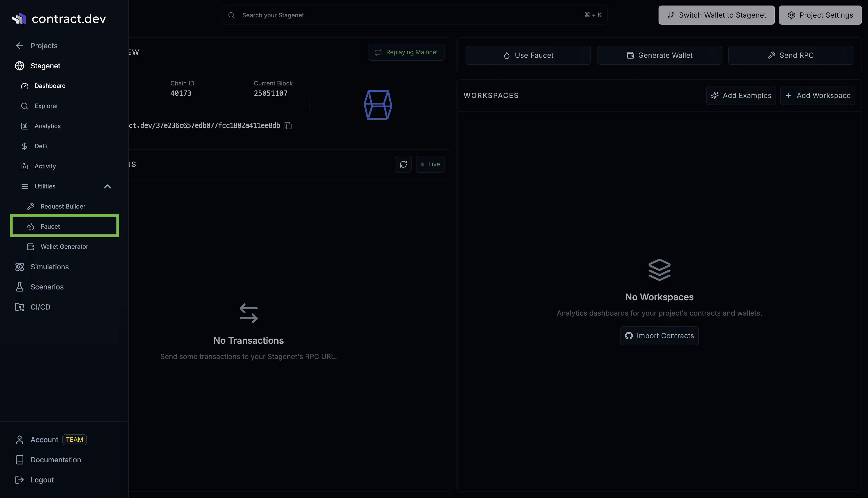This screenshot has height=498, width=868.
Task: Open the Dashboard page
Action: pyautogui.click(x=50, y=86)
